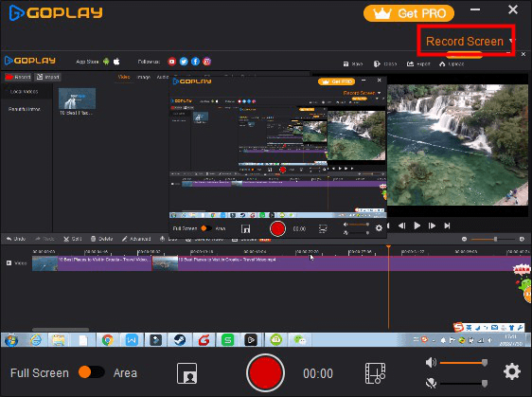Click Advanced in the previewed timeline toolbar
532x397 pixels.
[136, 239]
